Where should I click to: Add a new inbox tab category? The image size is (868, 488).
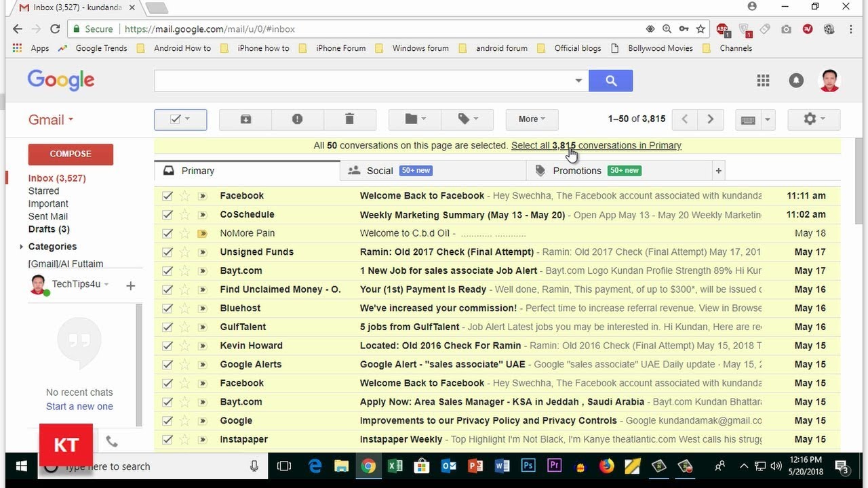[719, 171]
